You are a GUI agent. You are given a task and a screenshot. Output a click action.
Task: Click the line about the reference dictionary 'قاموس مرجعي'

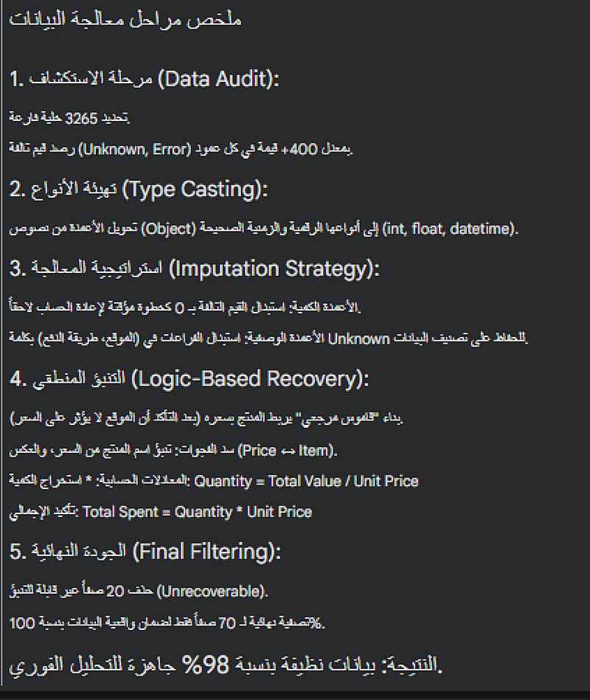click(206, 418)
